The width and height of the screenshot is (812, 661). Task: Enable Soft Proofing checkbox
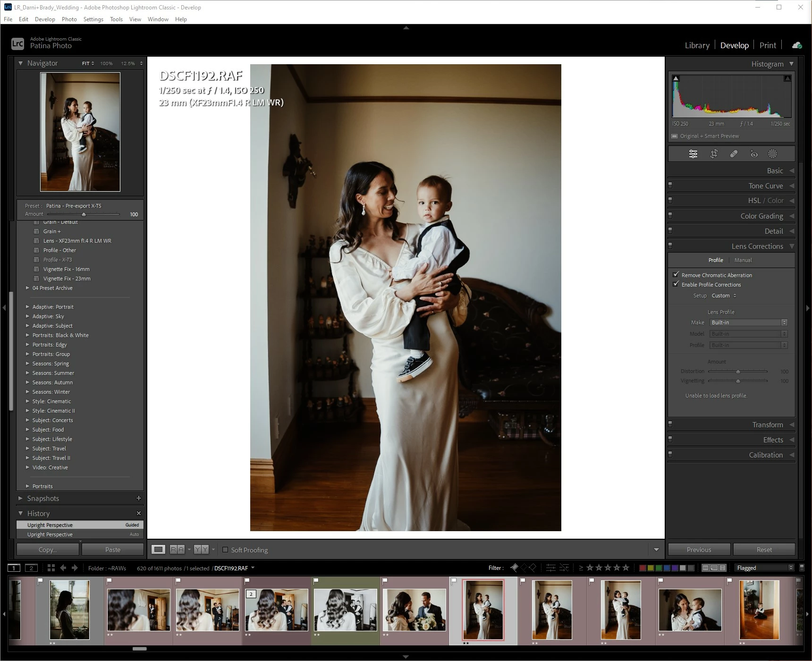pos(225,550)
